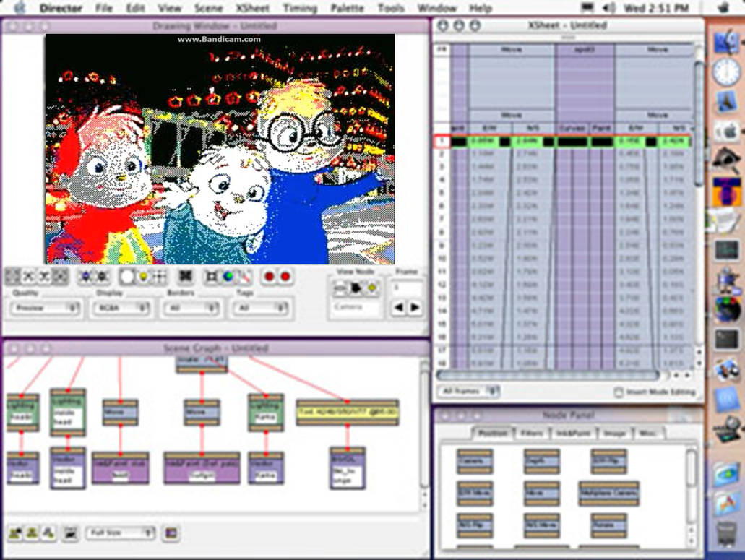Click the clock icon in the Dock
The width and height of the screenshot is (745, 560).
tap(726, 72)
